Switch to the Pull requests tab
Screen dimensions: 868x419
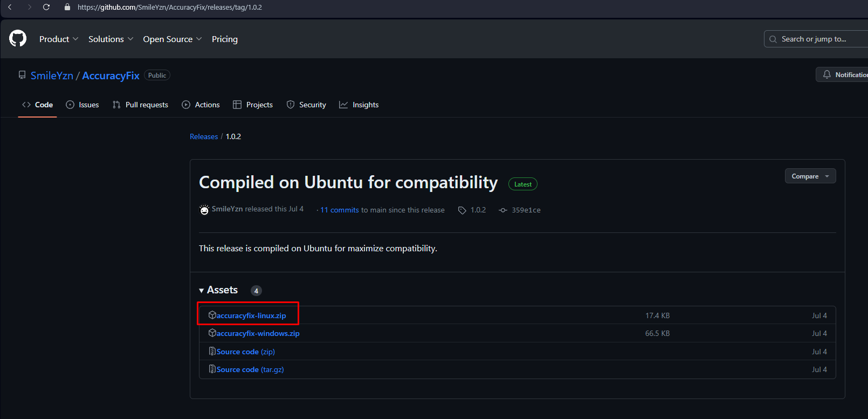tap(140, 105)
